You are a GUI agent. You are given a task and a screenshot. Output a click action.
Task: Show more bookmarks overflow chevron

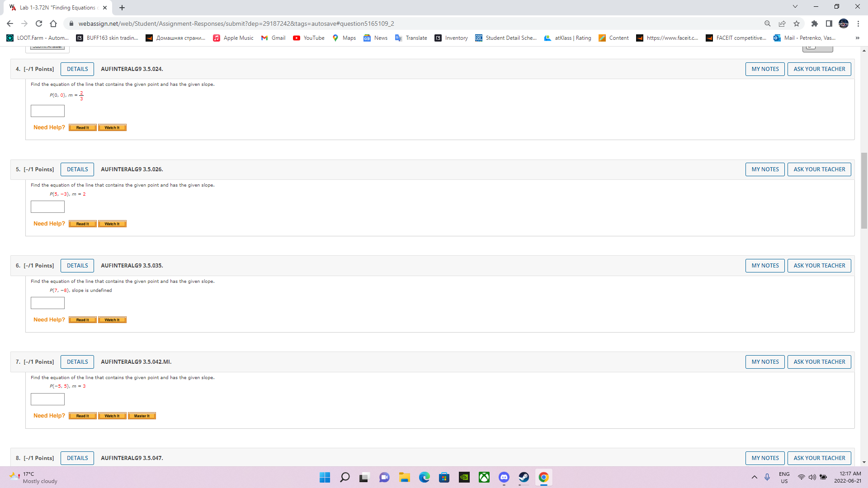(x=857, y=38)
